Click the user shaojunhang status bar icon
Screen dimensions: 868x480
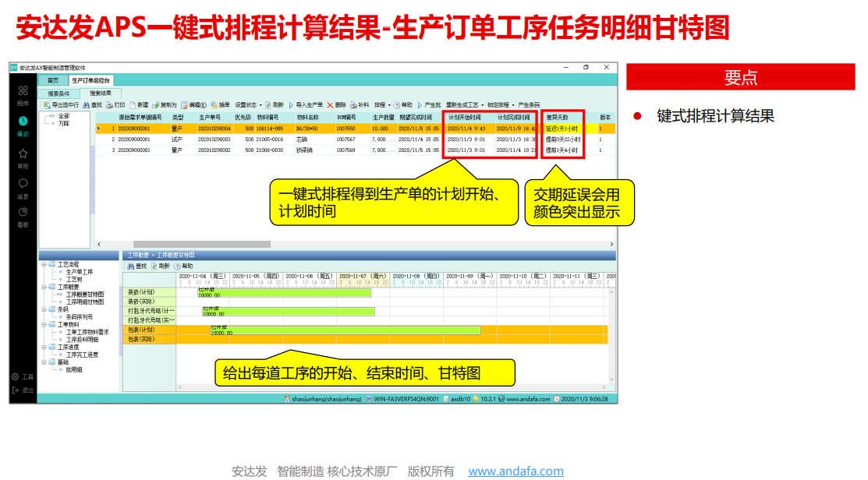tap(287, 399)
